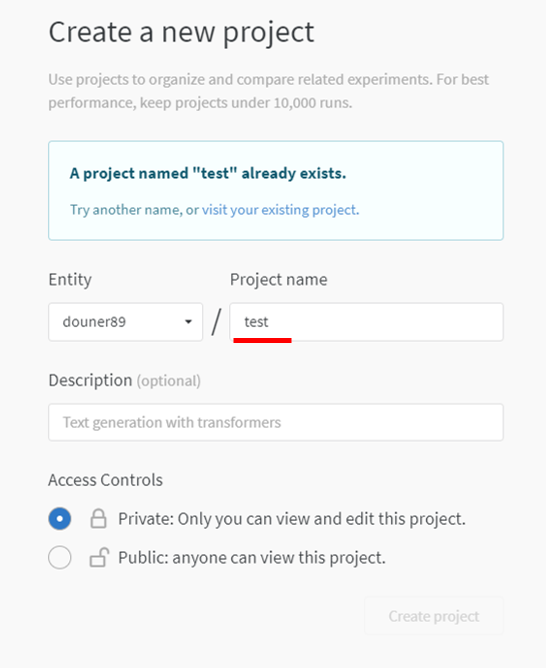Click the 'Entity' field label

70,279
